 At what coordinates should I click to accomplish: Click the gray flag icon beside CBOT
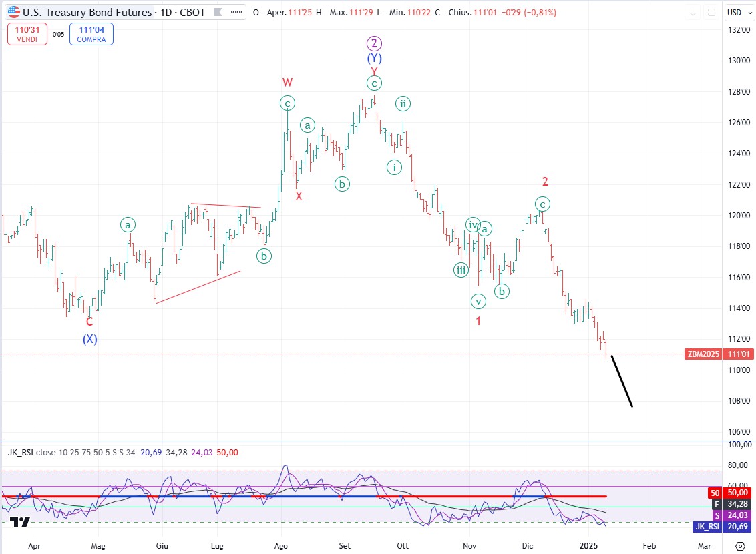point(218,12)
